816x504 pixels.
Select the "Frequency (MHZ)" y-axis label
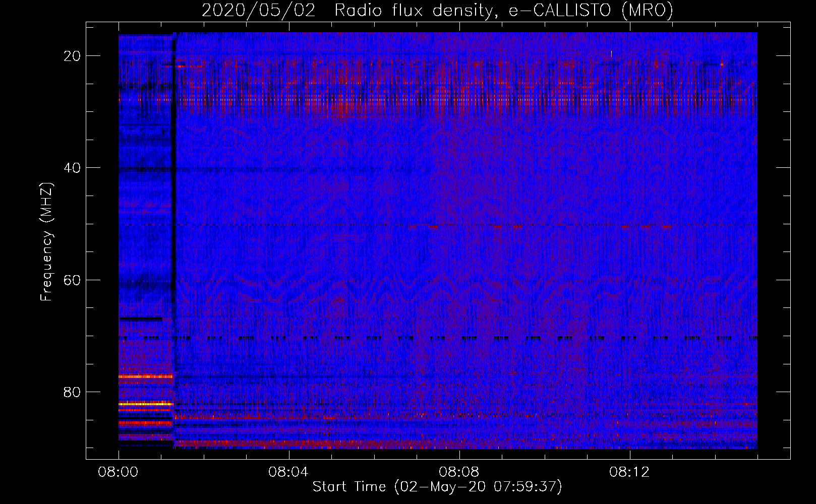[x=46, y=242]
